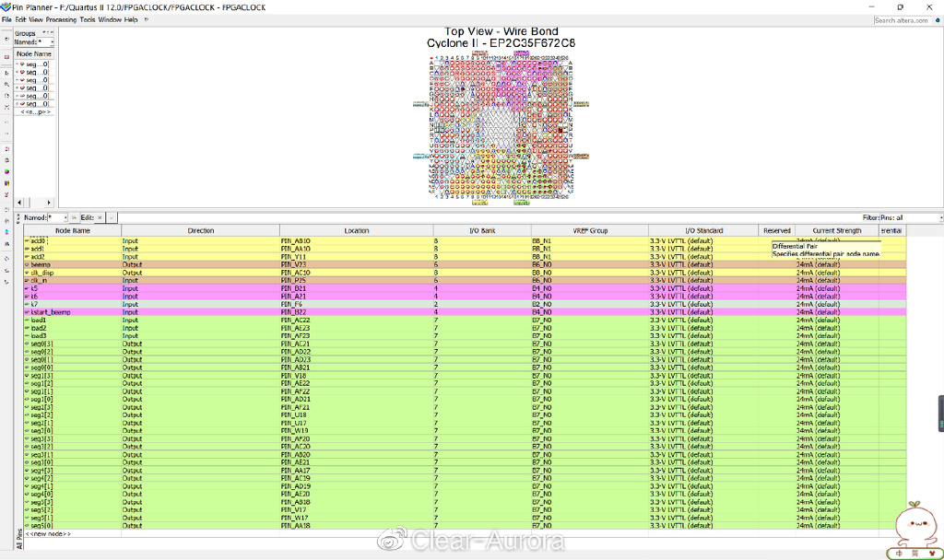The height and width of the screenshot is (560, 944).
Task: Select the k7 node row
Action: (465, 304)
